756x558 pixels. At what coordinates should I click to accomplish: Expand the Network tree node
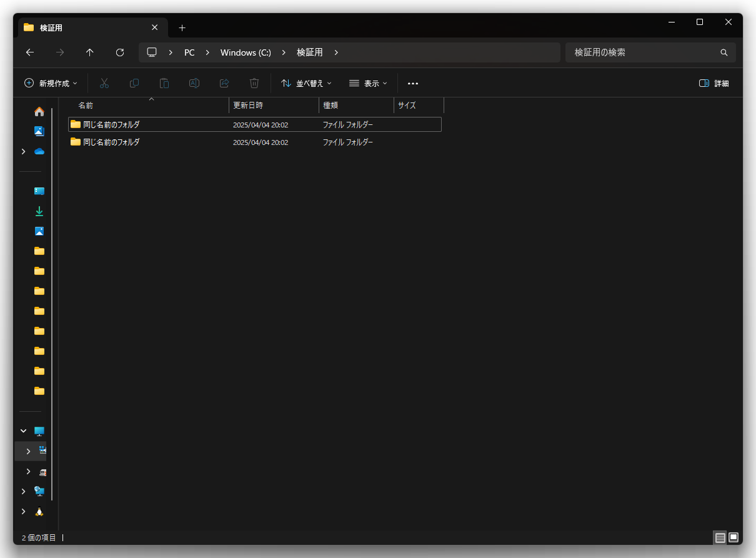tap(24, 491)
